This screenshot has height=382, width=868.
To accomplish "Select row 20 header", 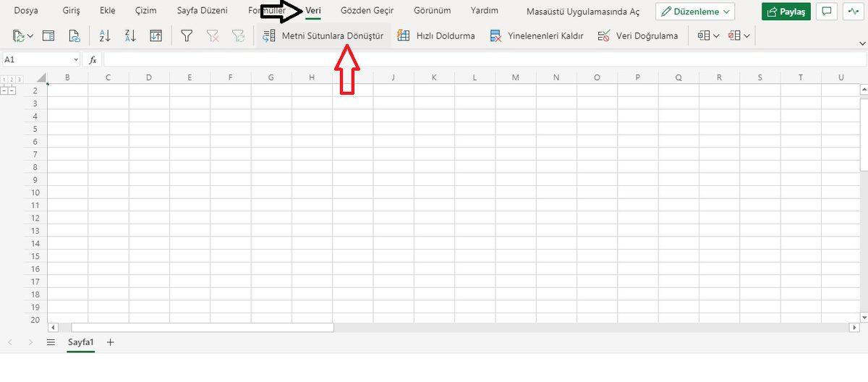I will point(35,320).
